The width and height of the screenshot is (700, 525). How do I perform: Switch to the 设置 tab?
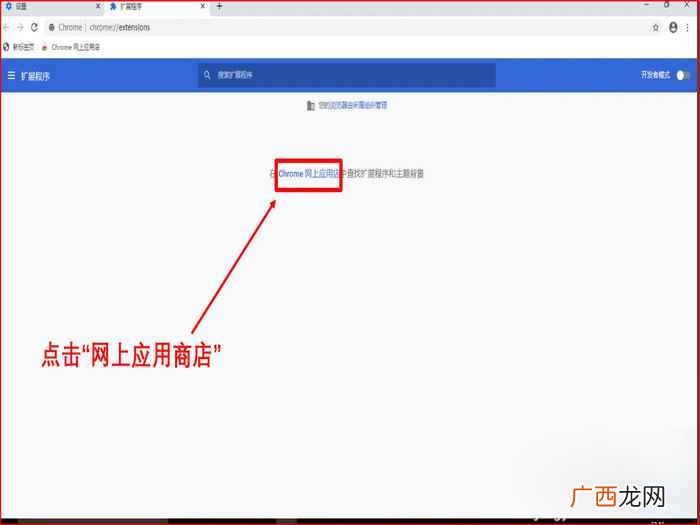pyautogui.click(x=53, y=6)
